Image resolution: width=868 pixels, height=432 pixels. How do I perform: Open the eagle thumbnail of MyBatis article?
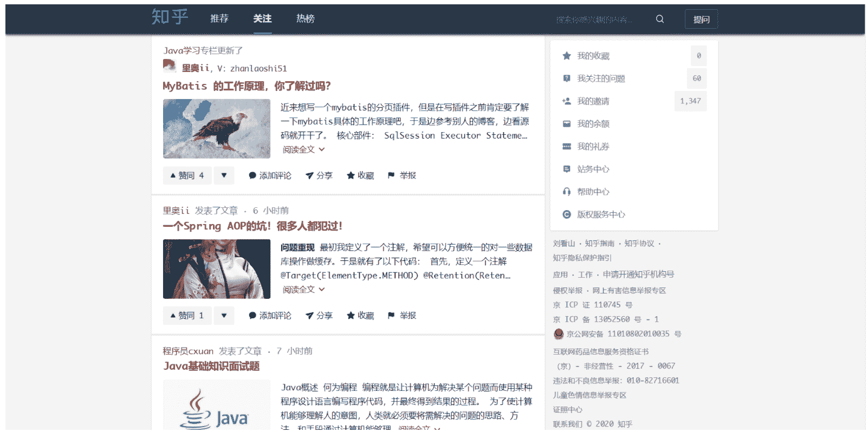pyautogui.click(x=217, y=129)
